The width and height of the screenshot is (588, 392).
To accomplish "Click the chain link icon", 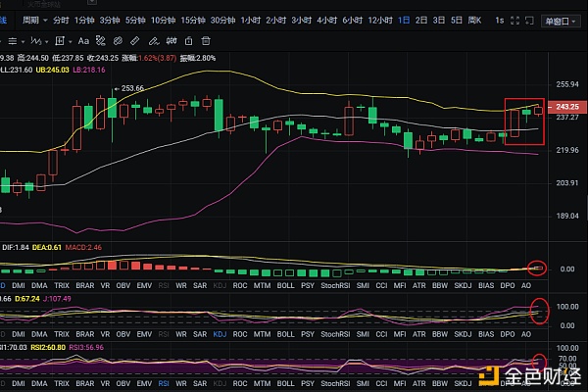I will pos(118,41).
